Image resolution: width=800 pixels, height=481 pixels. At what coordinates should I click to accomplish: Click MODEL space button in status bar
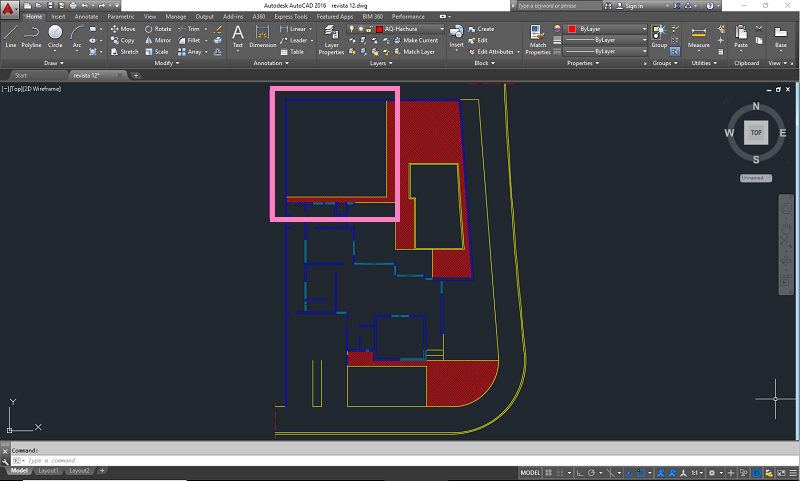530,473
